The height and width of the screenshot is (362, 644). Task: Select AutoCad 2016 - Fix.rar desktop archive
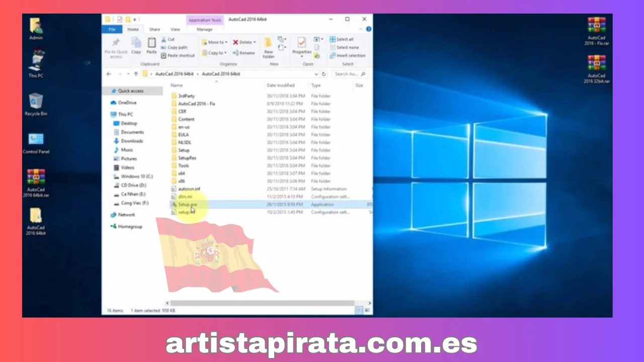[597, 31]
